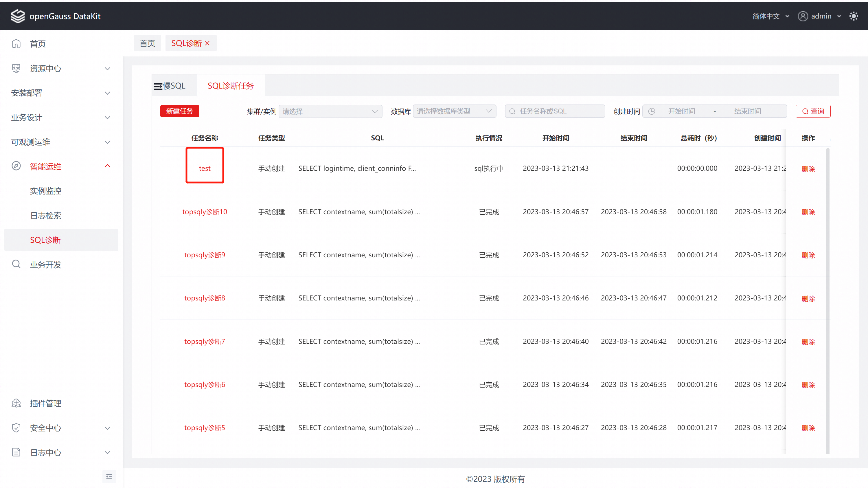Open 插件管理 plugin management icon

click(x=16, y=403)
